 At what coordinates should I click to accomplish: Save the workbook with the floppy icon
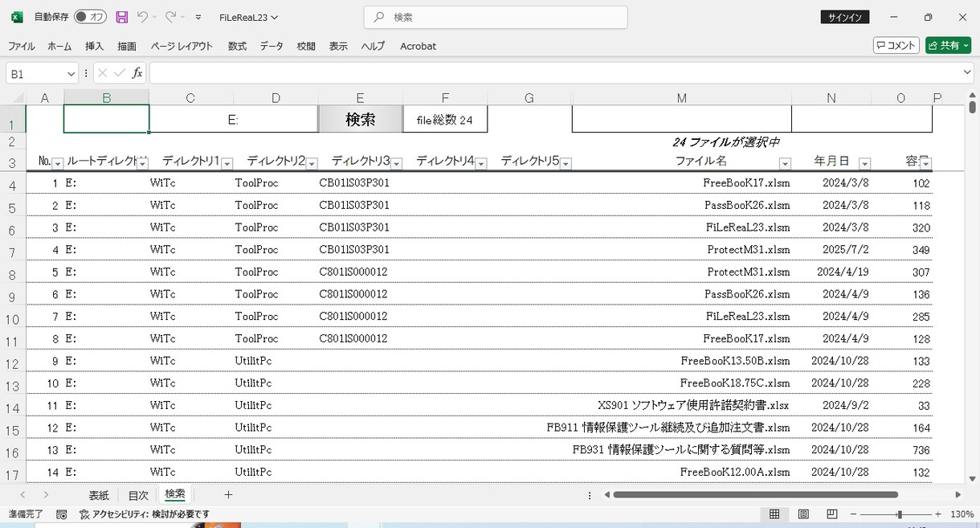[122, 17]
